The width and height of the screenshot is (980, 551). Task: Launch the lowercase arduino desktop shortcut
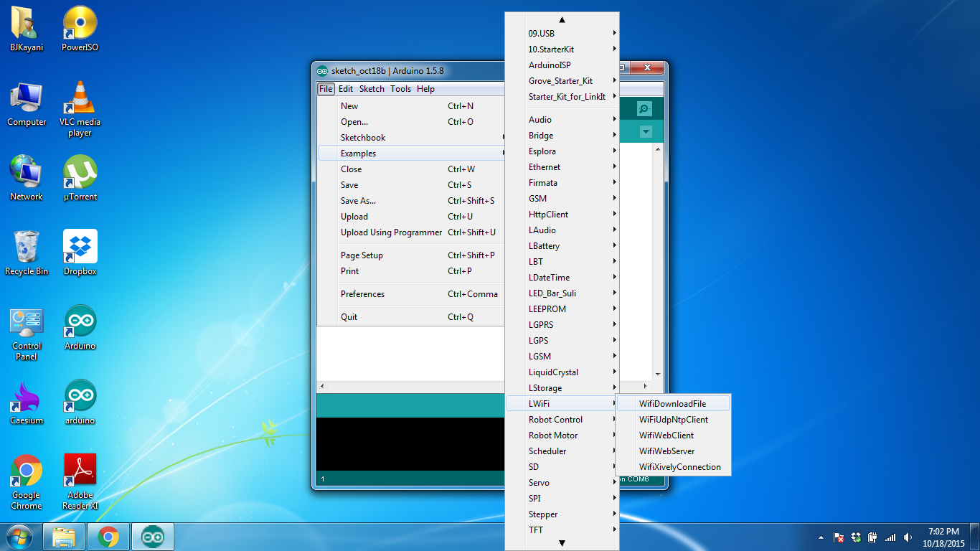pyautogui.click(x=80, y=402)
